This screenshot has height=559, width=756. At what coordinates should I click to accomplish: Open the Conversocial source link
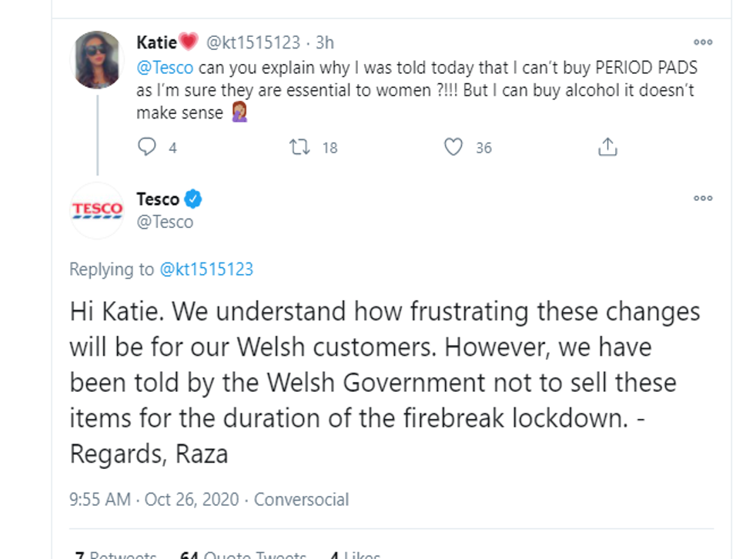pyautogui.click(x=301, y=499)
